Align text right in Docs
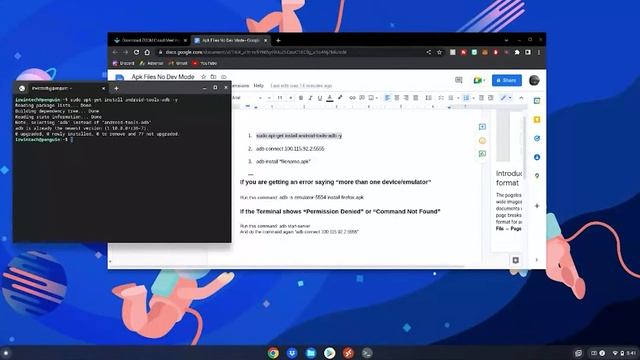 (406, 98)
